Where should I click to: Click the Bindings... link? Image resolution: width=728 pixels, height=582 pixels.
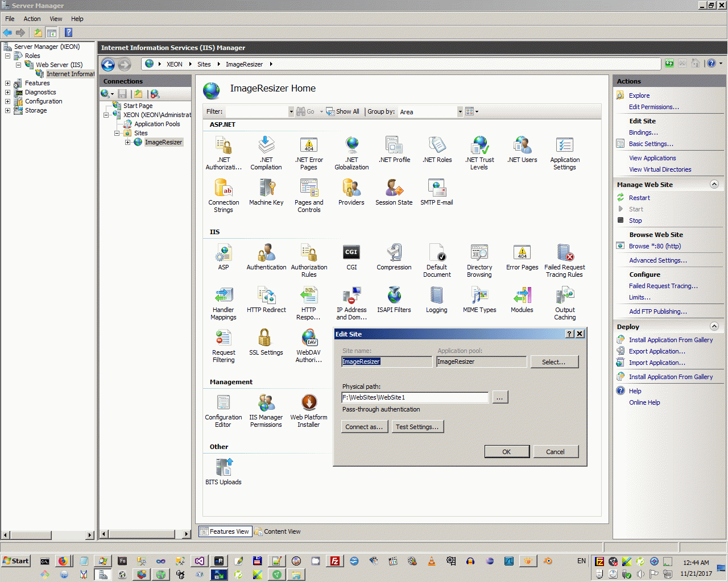643,132
